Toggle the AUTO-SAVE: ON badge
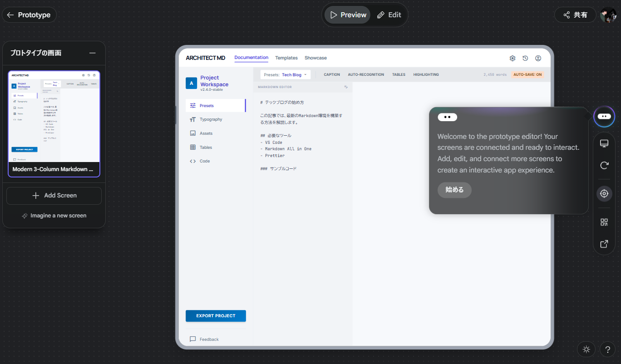The height and width of the screenshot is (364, 621). (527, 74)
